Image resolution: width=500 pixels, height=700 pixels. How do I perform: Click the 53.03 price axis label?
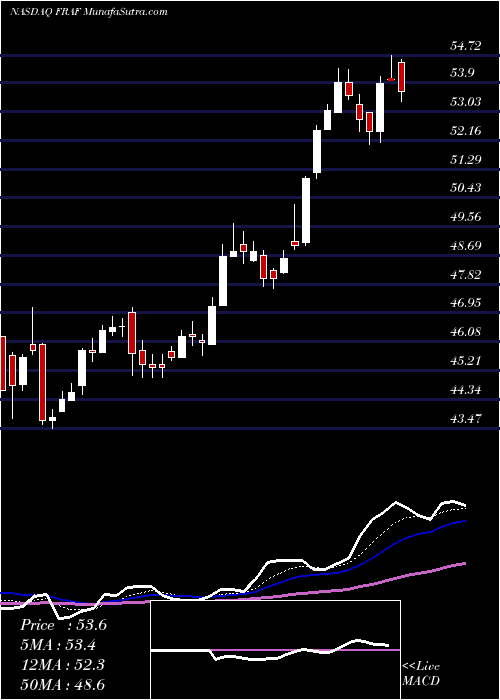coord(466,102)
